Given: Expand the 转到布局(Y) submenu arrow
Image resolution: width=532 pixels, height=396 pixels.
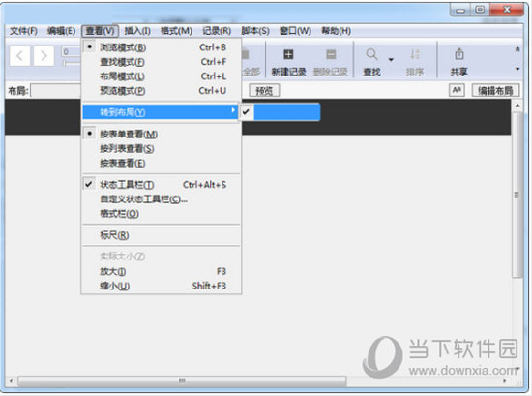Looking at the screenshot, I should 233,110.
